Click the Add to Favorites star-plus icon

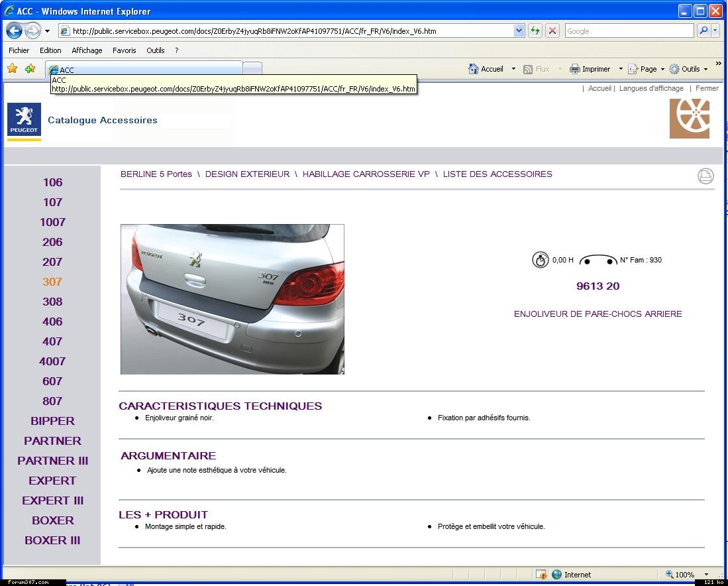[x=30, y=69]
